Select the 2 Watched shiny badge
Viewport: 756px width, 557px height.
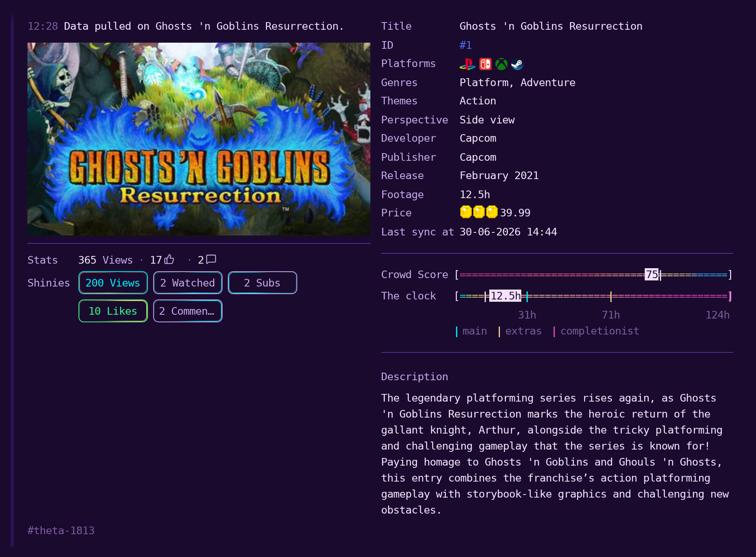coord(187,283)
